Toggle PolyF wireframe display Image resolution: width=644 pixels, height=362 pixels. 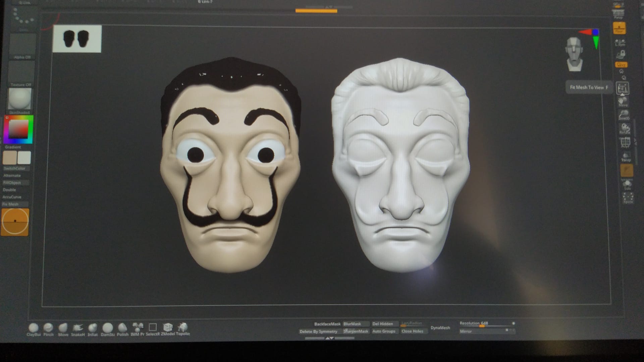pyautogui.click(x=625, y=143)
